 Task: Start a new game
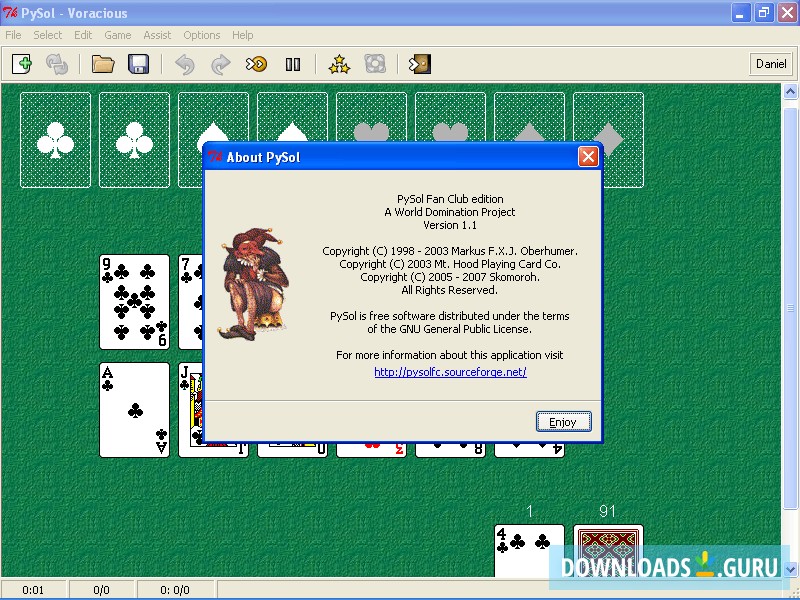(22, 64)
